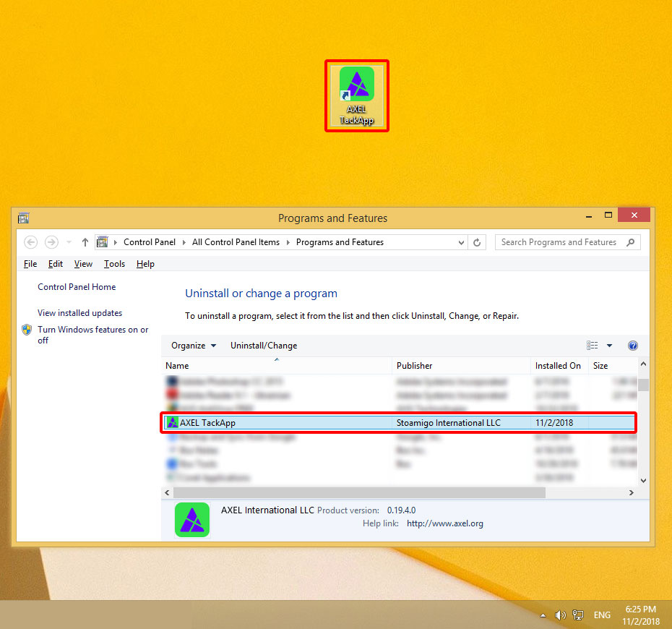Image resolution: width=672 pixels, height=629 pixels.
Task: Click the Back navigation arrow
Action: (x=30, y=242)
